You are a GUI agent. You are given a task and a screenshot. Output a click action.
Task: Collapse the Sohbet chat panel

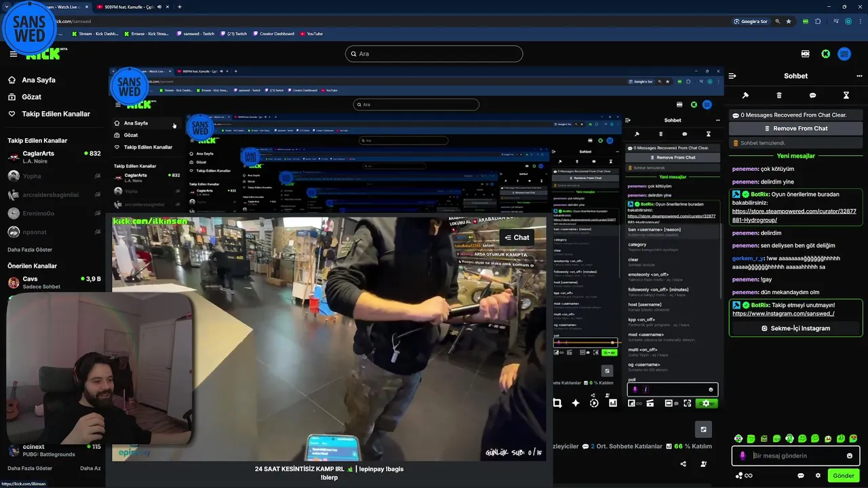click(x=732, y=76)
